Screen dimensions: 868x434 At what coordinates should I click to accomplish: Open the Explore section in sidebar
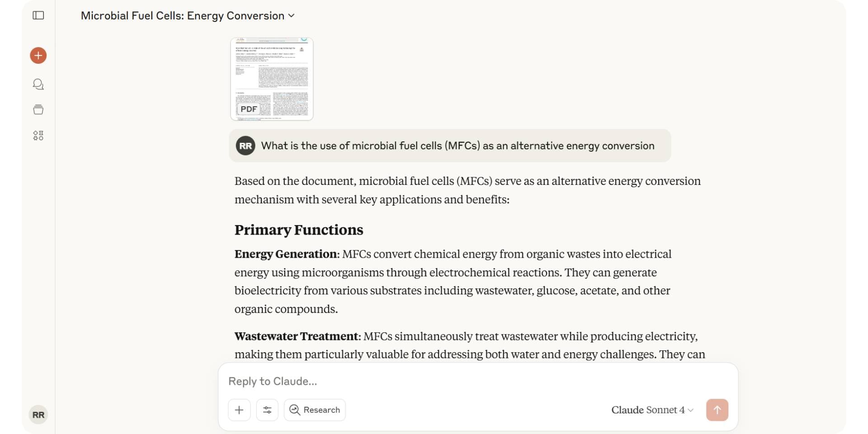[x=38, y=135]
